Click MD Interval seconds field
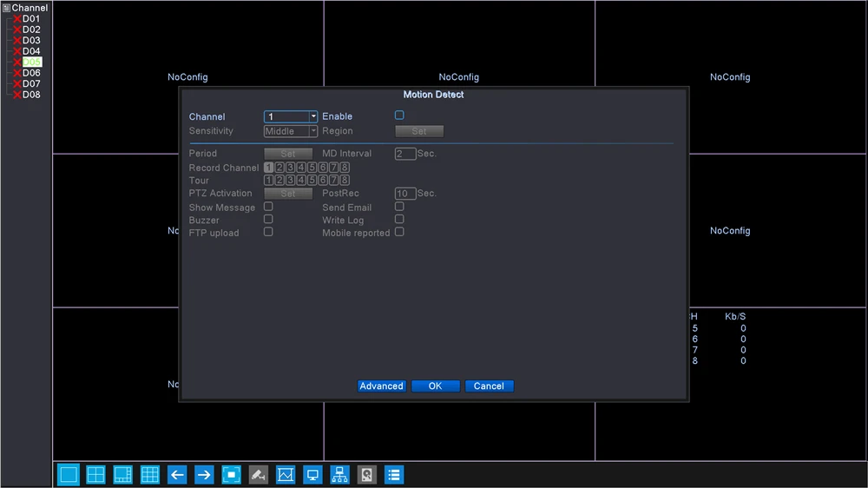Screen dimensions: 868x488 (x=405, y=154)
